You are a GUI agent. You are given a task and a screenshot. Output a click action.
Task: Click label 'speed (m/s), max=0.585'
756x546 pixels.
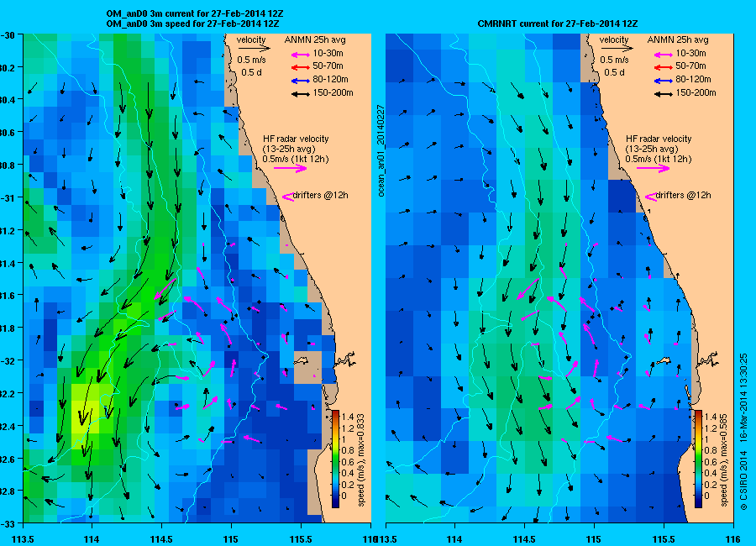pos(724,459)
